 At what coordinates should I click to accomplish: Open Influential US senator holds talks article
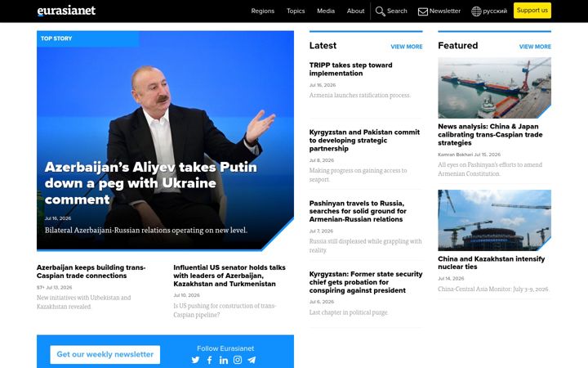[x=229, y=276]
